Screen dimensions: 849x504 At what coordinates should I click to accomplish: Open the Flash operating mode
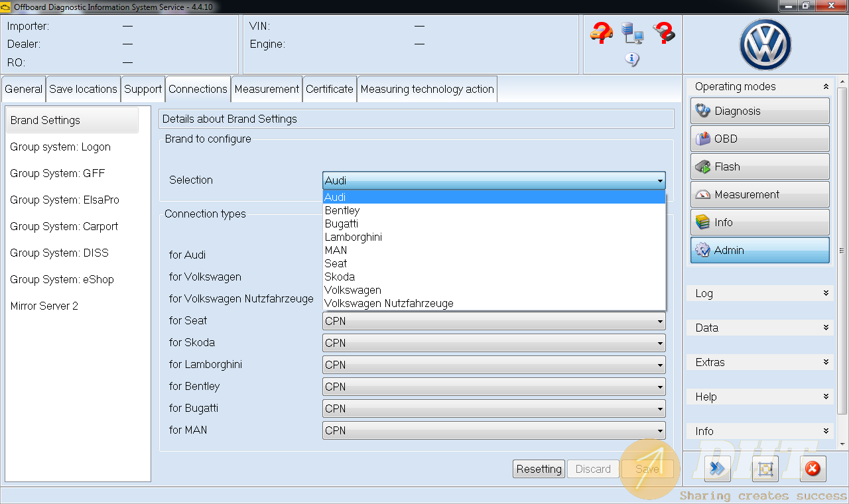[760, 166]
